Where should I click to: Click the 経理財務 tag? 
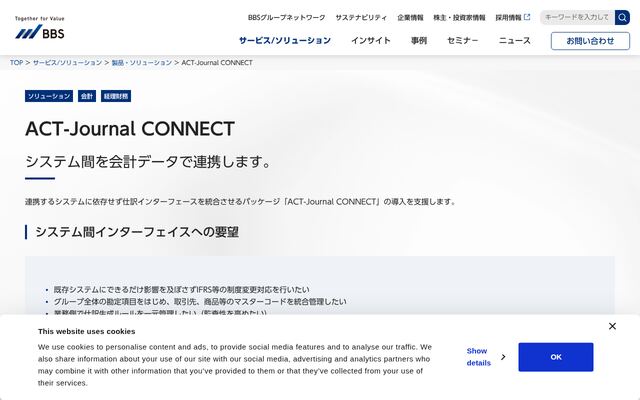click(116, 96)
